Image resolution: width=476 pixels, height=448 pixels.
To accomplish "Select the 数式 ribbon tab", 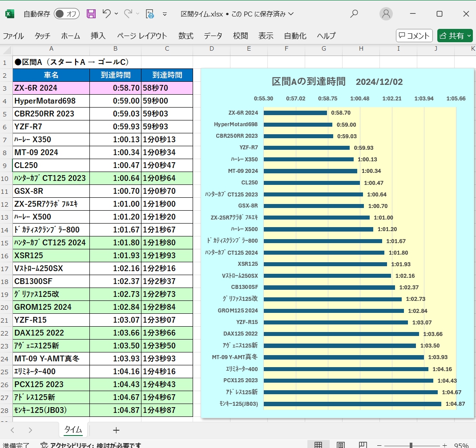I will (x=186, y=36).
